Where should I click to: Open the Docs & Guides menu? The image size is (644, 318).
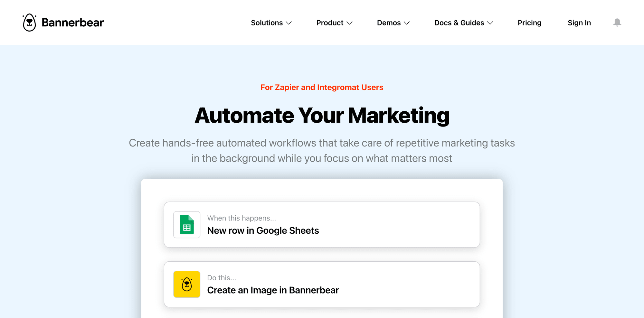pyautogui.click(x=464, y=23)
